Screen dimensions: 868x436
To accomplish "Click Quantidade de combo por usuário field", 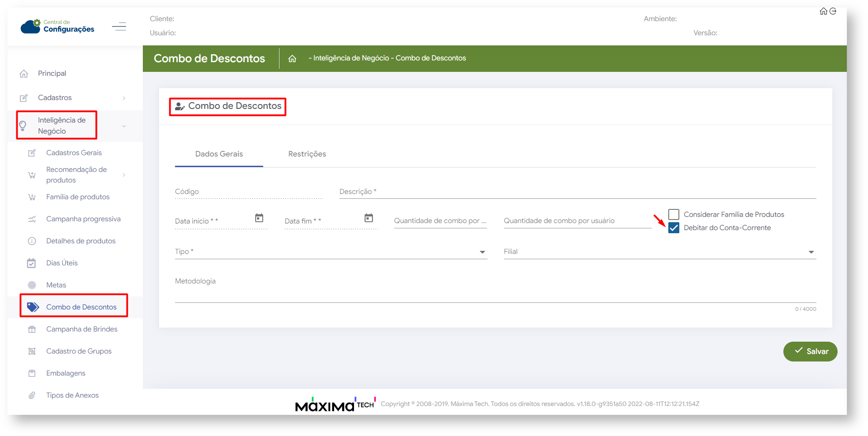I will 578,221.
